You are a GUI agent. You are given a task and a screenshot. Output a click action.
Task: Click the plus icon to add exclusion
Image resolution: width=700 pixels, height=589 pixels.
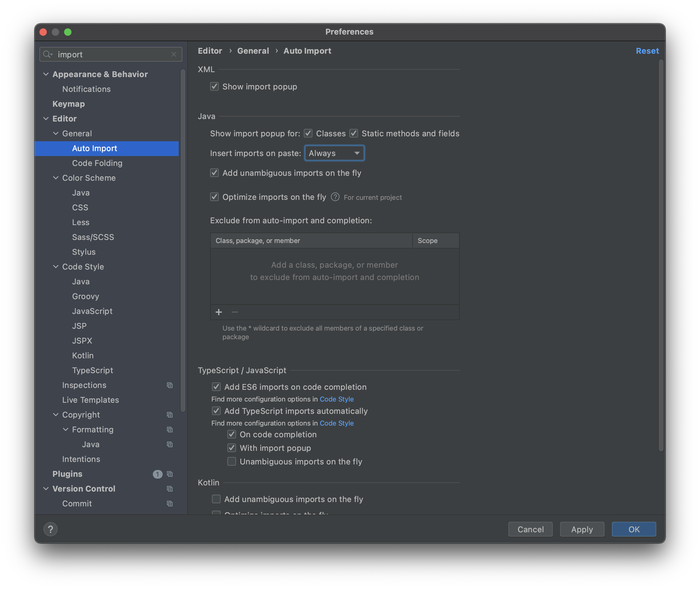coord(218,312)
